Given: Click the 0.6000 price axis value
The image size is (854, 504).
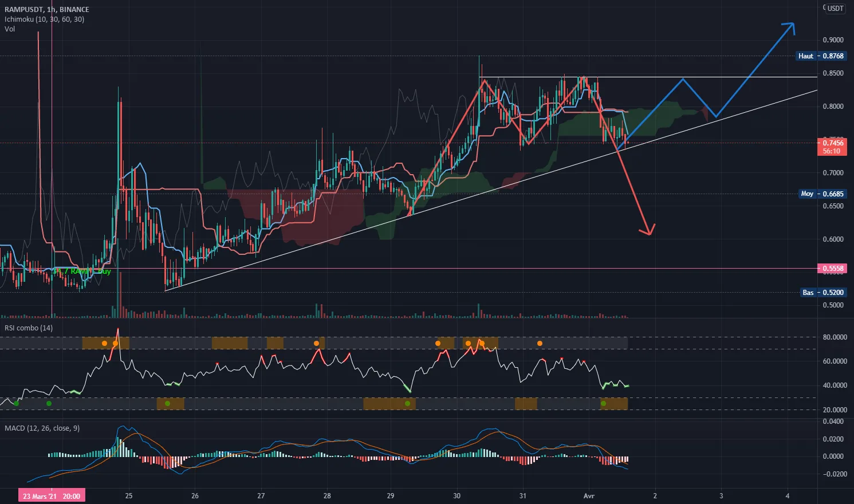Looking at the screenshot, I should coord(833,239).
